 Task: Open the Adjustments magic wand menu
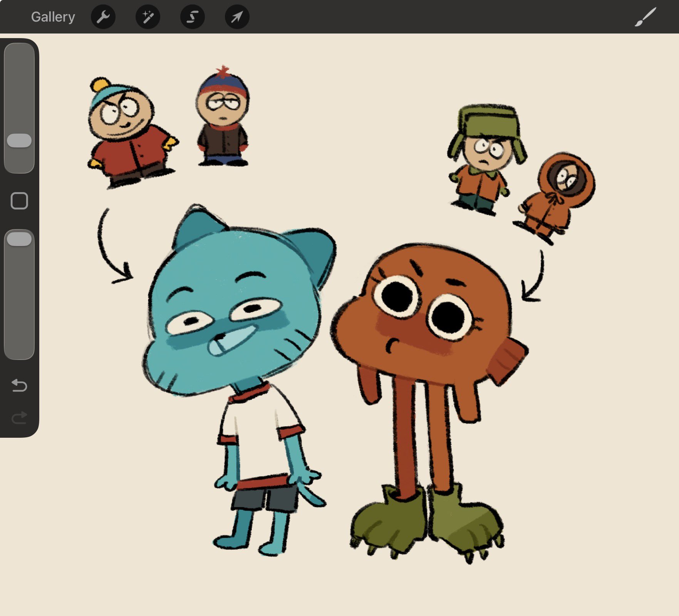pos(148,17)
